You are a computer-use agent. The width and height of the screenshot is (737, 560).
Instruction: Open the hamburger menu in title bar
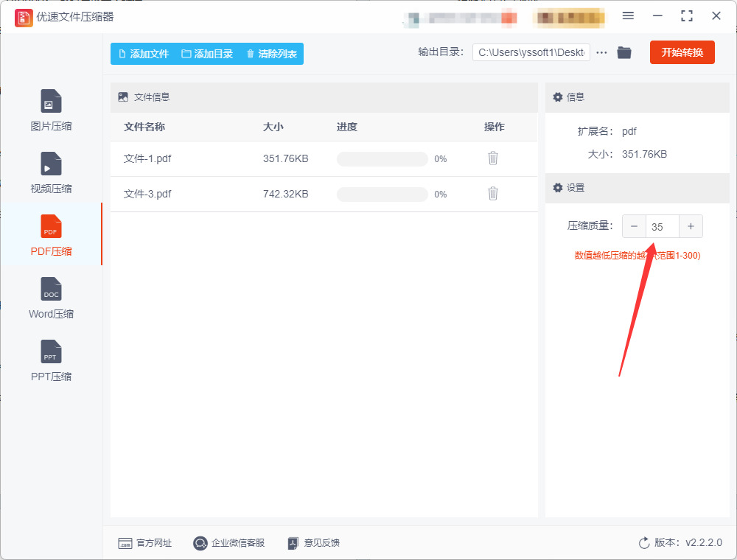tap(628, 16)
